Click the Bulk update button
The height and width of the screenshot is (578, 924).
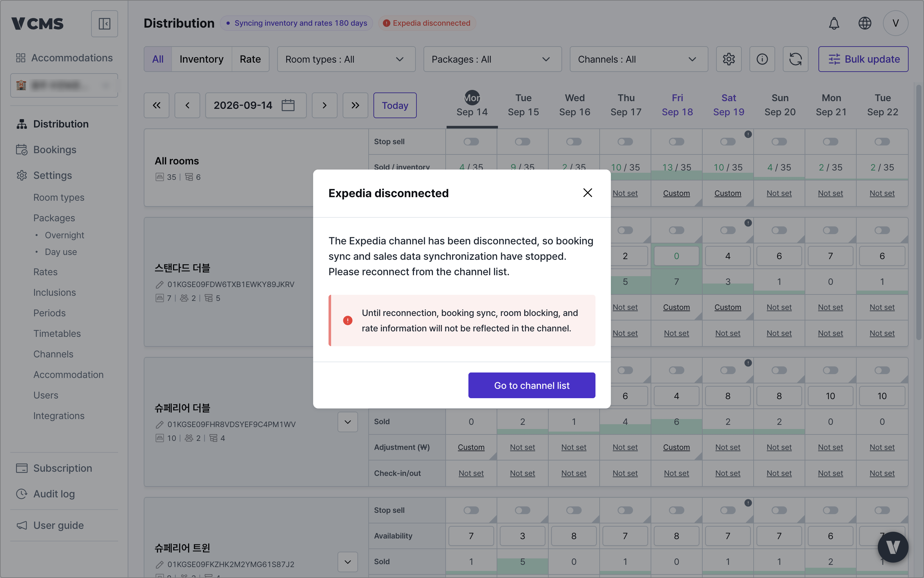point(863,59)
